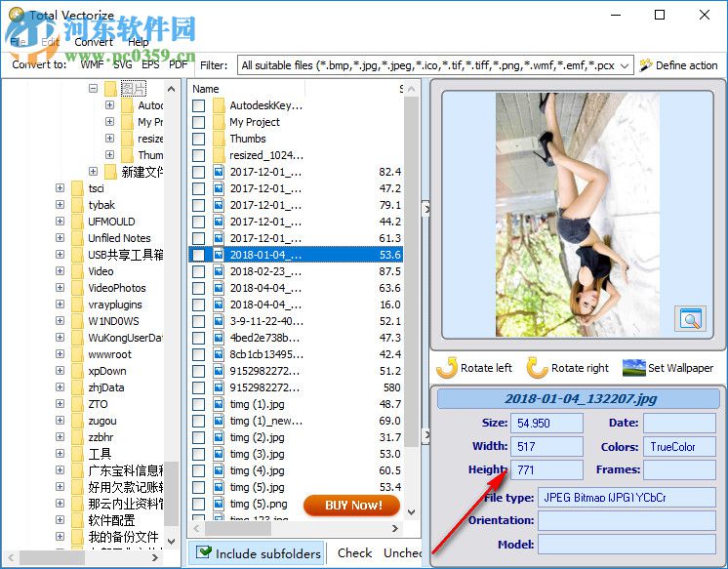Screen dimensions: 728x569
Task: Choose WMF as convert target
Action: pyautogui.click(x=92, y=64)
